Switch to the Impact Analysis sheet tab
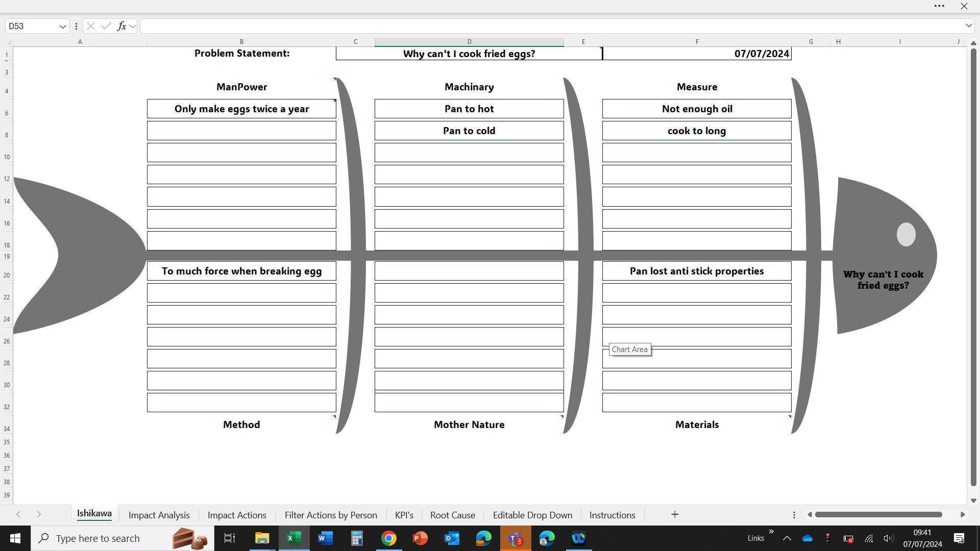Screen dimensions: 980x551 click(159, 514)
